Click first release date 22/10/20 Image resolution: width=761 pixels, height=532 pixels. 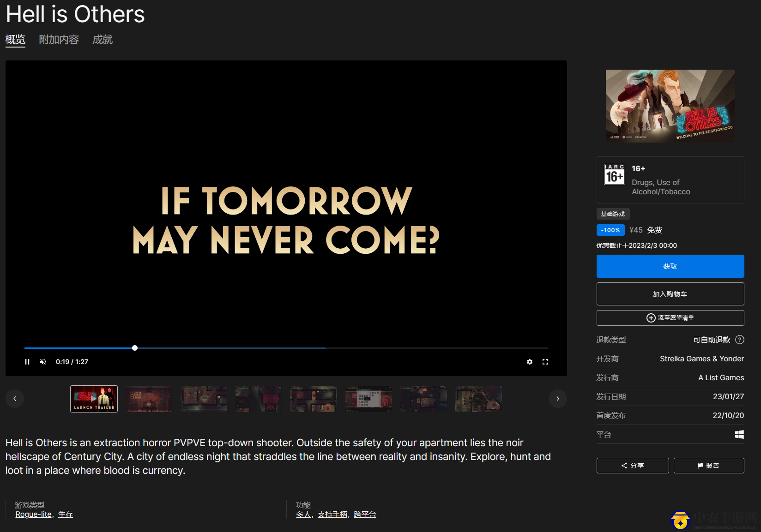(x=728, y=416)
